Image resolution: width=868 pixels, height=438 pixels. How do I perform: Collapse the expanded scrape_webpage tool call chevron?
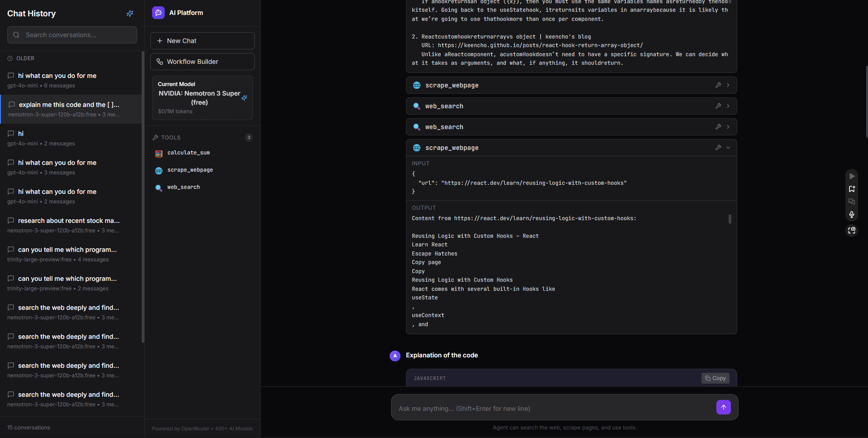tap(728, 148)
